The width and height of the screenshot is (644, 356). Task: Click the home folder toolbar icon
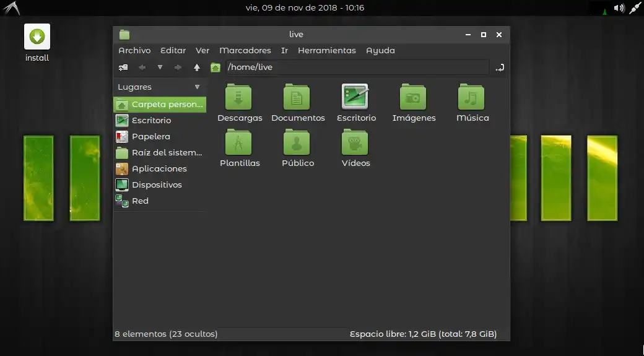click(x=215, y=67)
